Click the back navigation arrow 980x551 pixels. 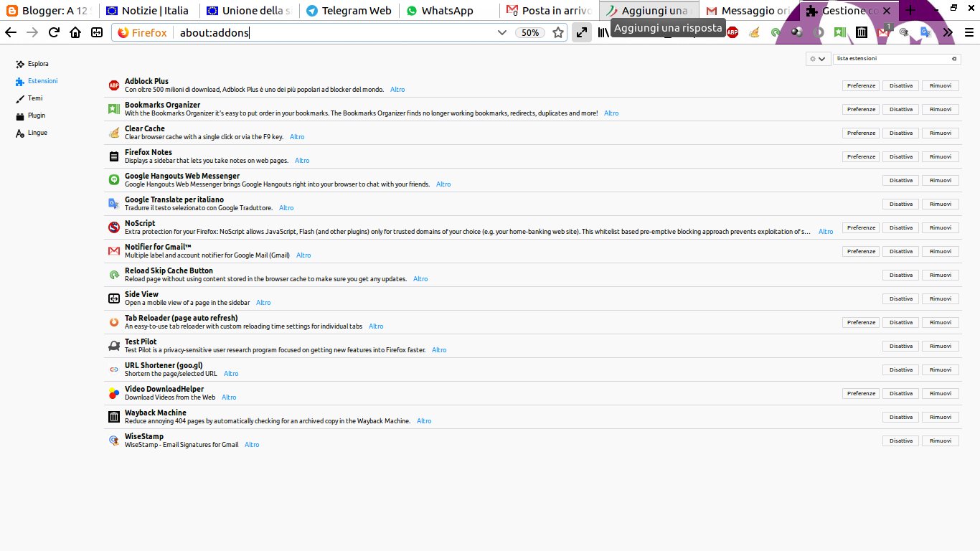pos(11,32)
